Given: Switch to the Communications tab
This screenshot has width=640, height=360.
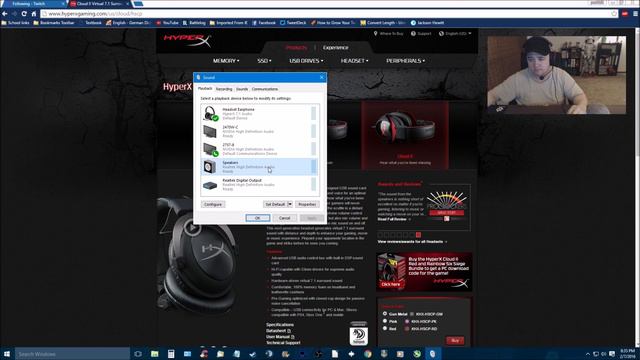Looking at the screenshot, I should pos(265,89).
